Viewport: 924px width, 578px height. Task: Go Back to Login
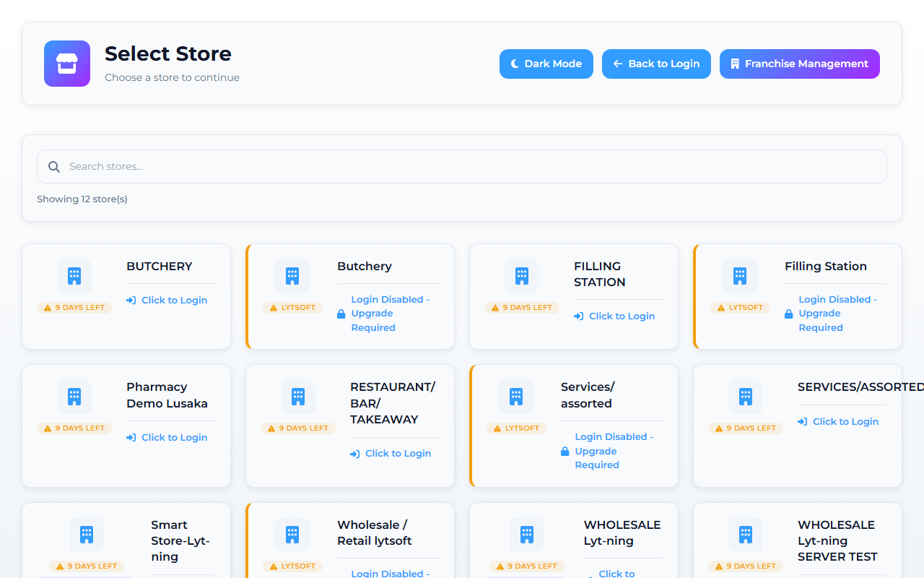[x=656, y=64]
